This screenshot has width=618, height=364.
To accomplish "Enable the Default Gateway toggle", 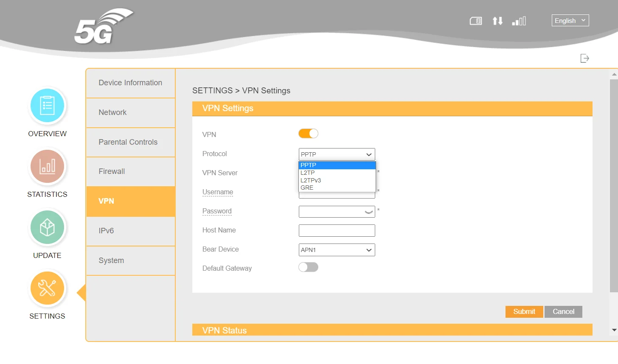I will tap(308, 267).
